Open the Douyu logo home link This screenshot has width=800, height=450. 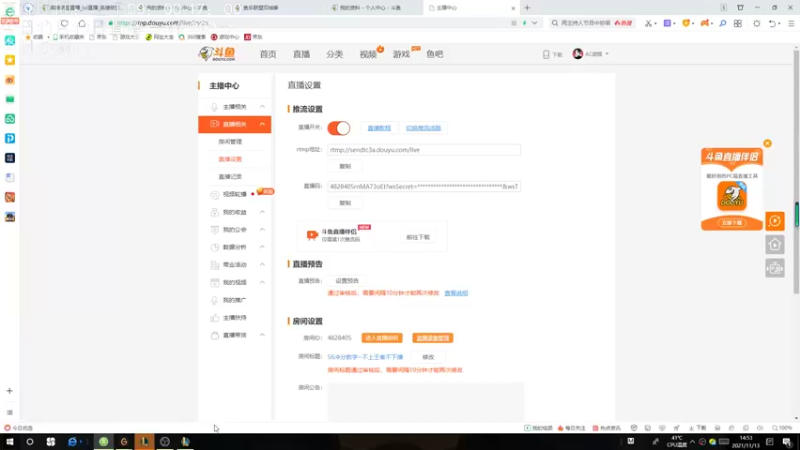217,54
